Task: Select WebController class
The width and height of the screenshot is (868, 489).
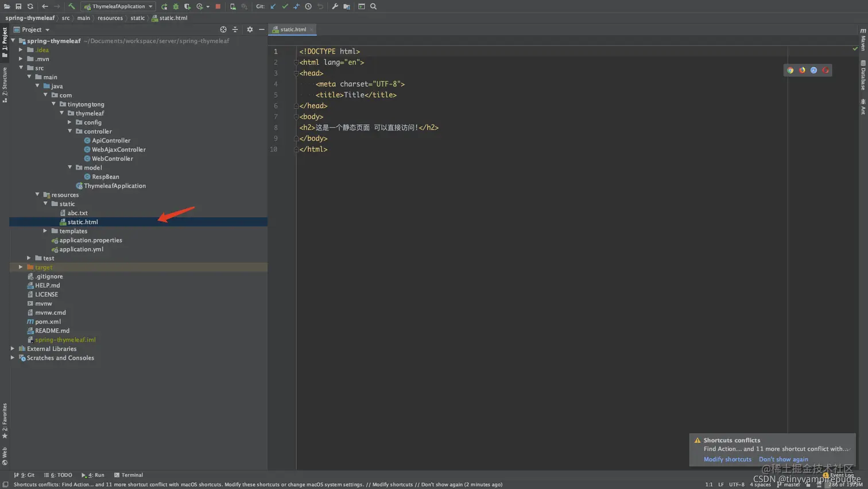Action: click(112, 159)
